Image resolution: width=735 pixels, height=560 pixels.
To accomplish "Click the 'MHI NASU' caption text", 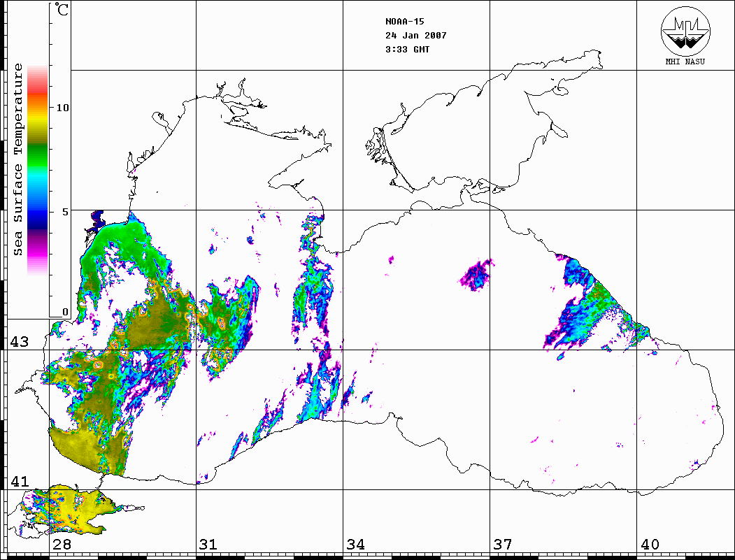I will (x=685, y=62).
